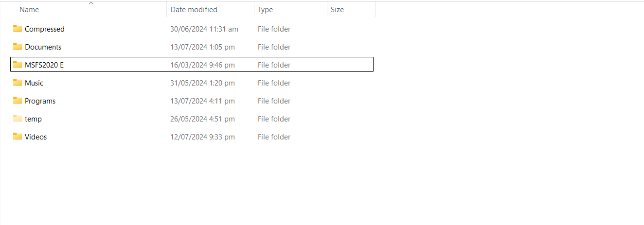Click the Programs modified date 13/07/2024 4:11 pm

tap(202, 101)
